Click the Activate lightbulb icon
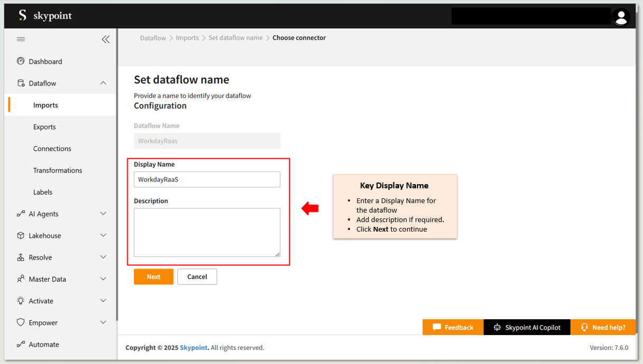This screenshot has width=643, height=364. click(x=21, y=301)
